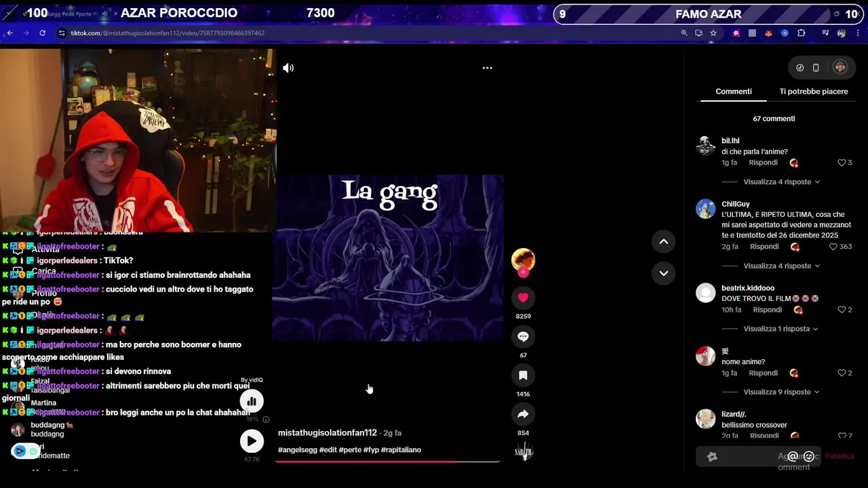This screenshot has width=868, height=488.
Task: Reply to beatrix.kiddooo comment
Action: click(x=768, y=310)
